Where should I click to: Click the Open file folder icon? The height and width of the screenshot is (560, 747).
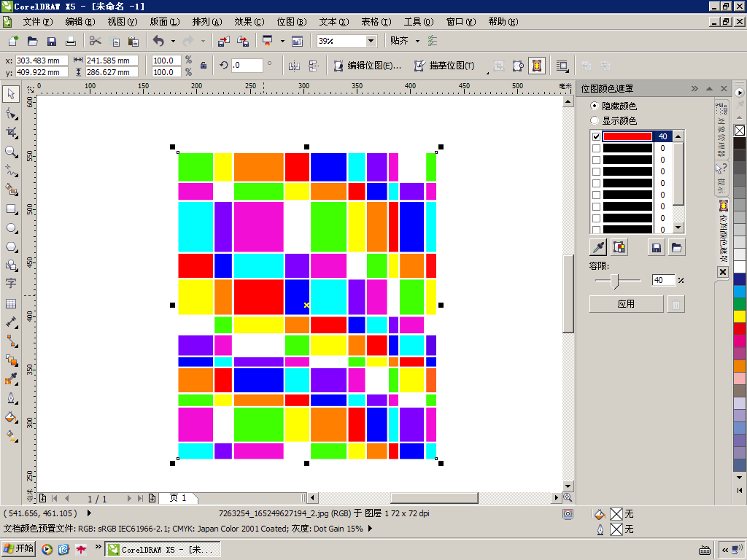(x=32, y=41)
